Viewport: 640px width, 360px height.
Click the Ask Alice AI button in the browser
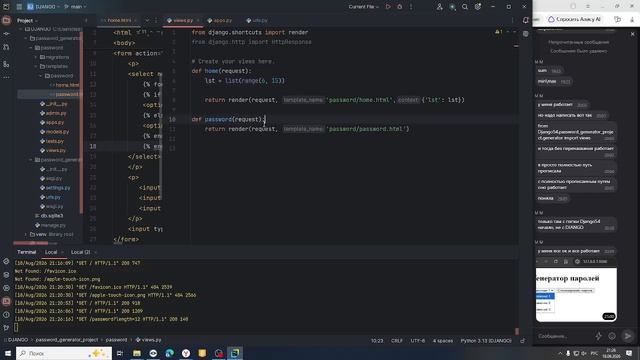574,19
